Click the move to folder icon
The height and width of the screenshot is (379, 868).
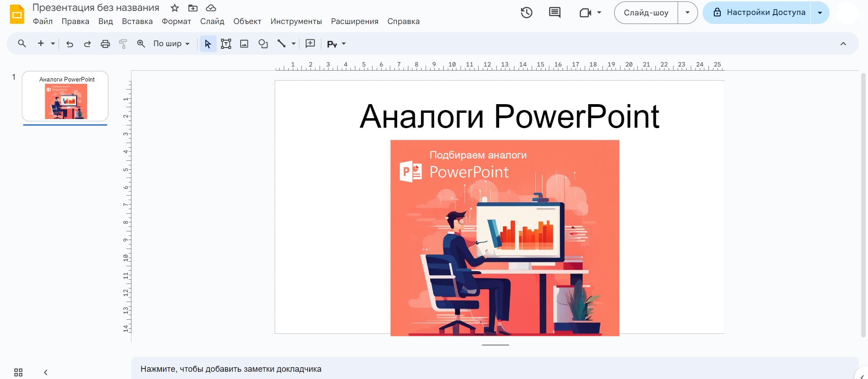pyautogui.click(x=193, y=8)
